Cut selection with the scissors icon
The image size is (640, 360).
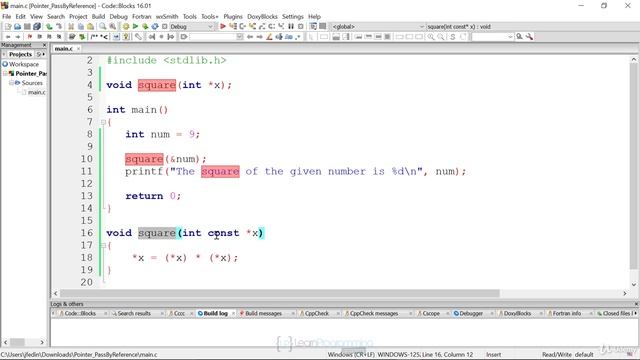(71, 27)
